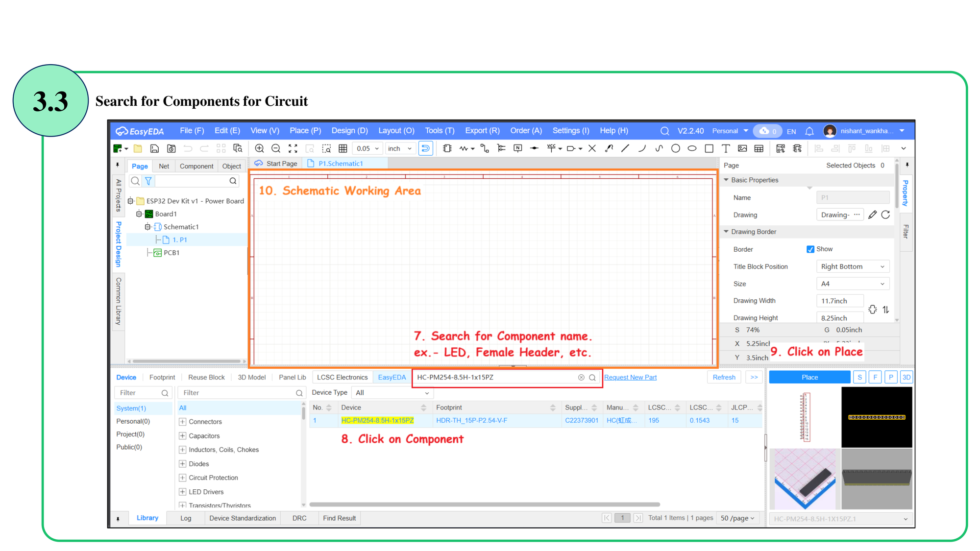Click the filter funnel icon in project panel

tap(148, 181)
